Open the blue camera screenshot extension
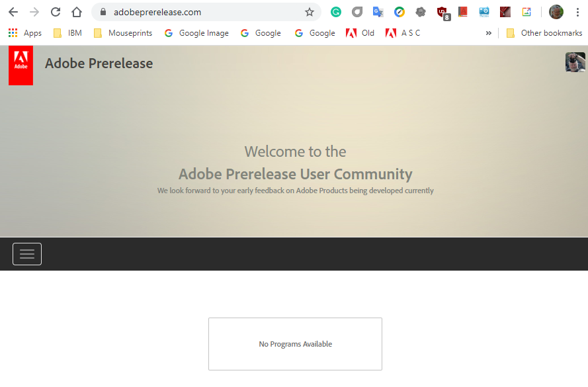Screen dimensions: 588x387 click(484, 12)
